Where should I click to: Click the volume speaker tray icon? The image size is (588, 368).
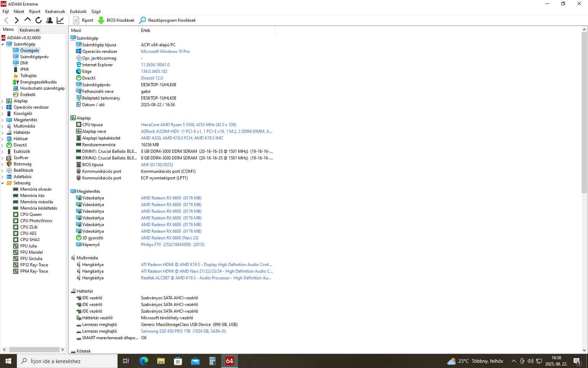531,361
